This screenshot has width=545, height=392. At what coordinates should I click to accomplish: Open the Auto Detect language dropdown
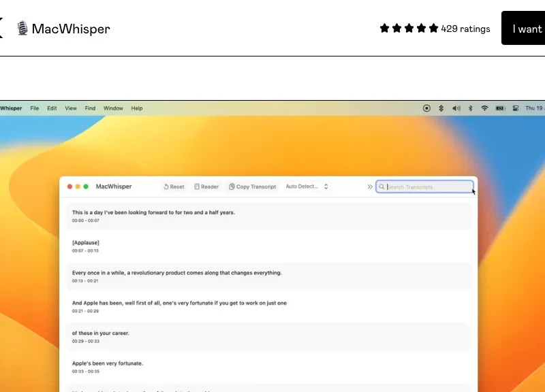pyautogui.click(x=307, y=186)
